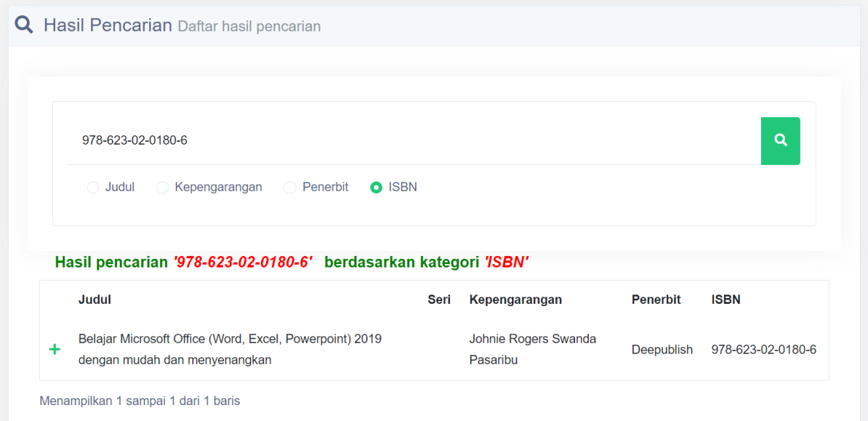Viewport: 868px width, 421px height.
Task: Click the author name Johnie Rogers Swanda Pasaribu
Action: (532, 349)
